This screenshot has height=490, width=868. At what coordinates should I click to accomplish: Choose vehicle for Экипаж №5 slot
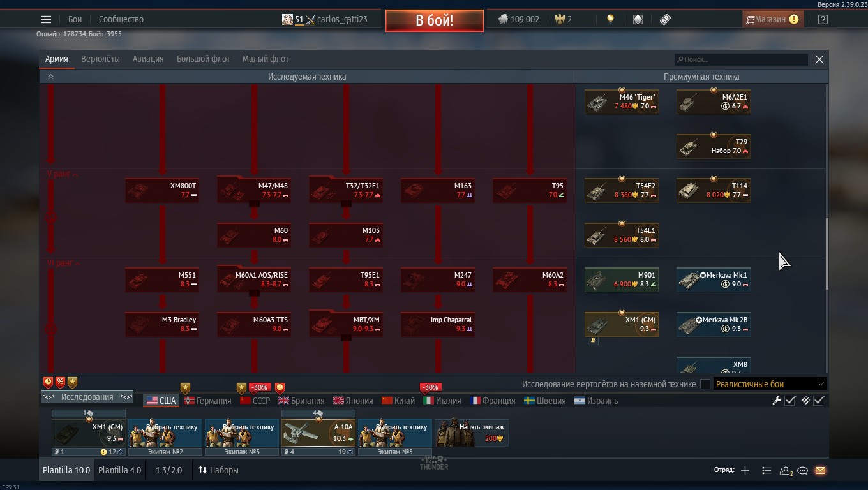click(x=395, y=433)
